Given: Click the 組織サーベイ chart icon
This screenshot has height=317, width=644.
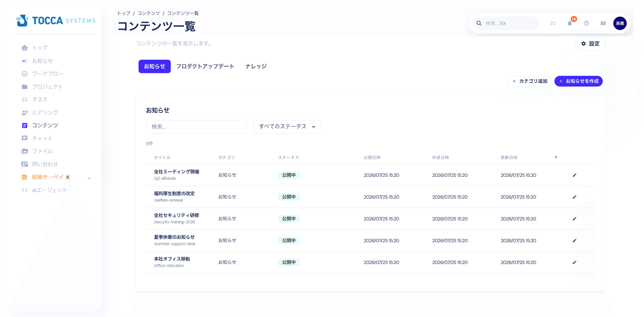Looking at the screenshot, I should pos(24,177).
